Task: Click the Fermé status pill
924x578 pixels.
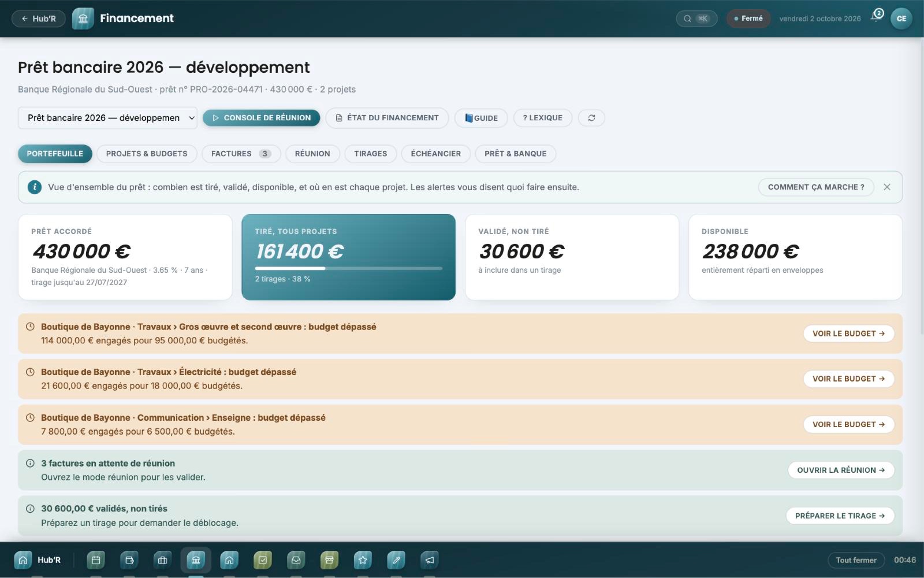Action: point(748,18)
